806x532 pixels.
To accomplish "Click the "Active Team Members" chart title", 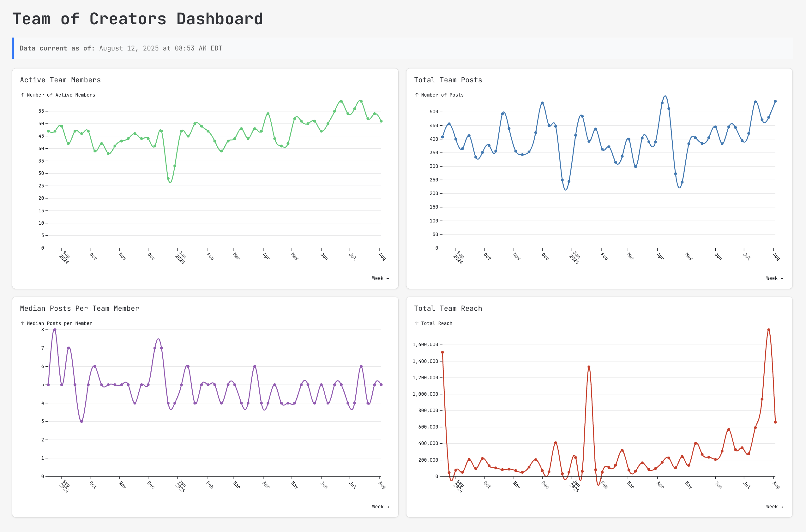I will [x=60, y=80].
